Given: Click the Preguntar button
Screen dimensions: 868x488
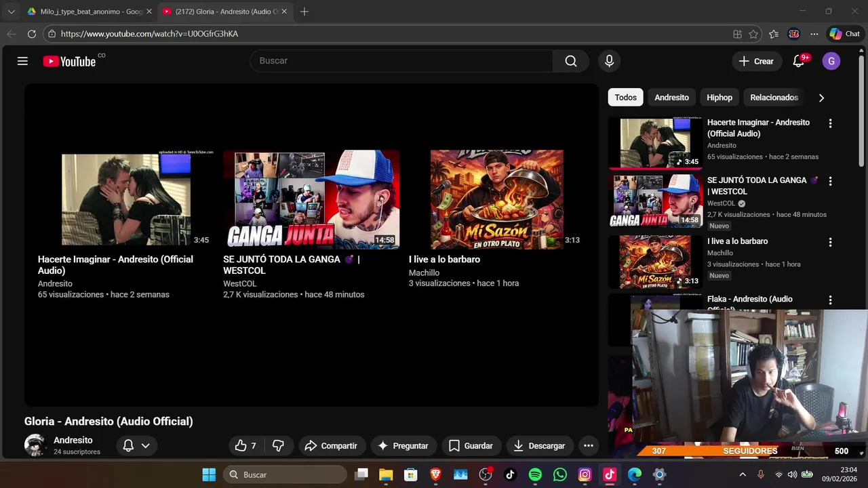Looking at the screenshot, I should 403,445.
